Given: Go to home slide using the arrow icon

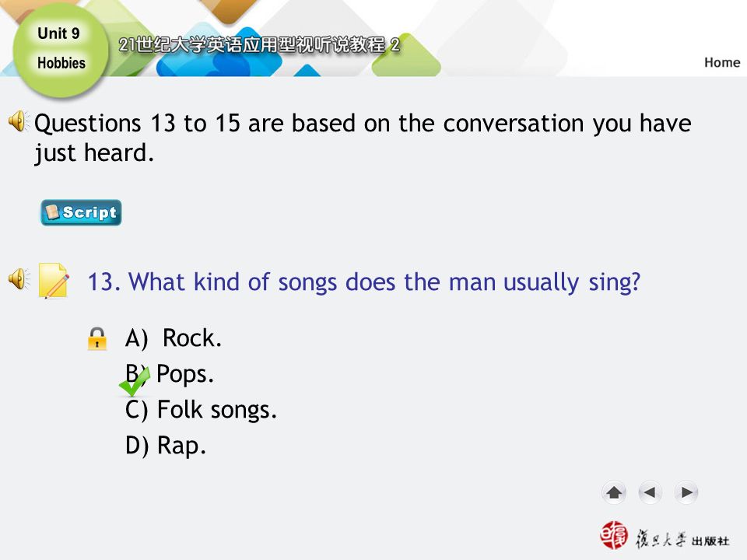Looking at the screenshot, I should (614, 492).
